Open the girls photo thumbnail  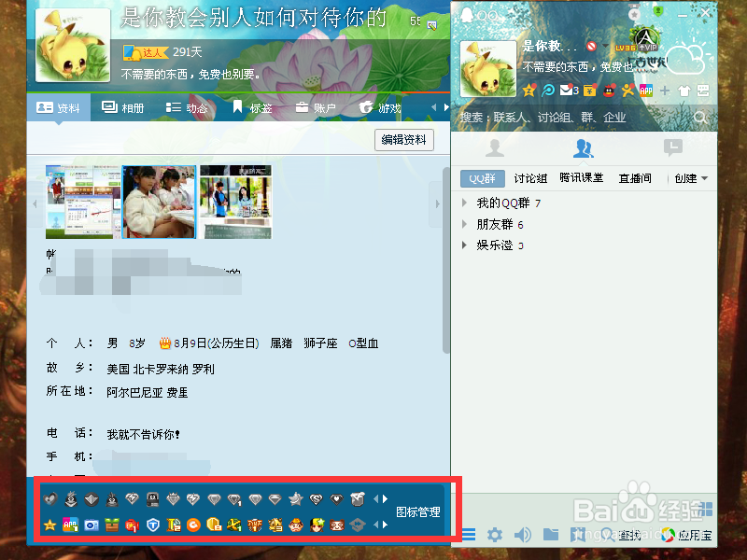coord(159,202)
